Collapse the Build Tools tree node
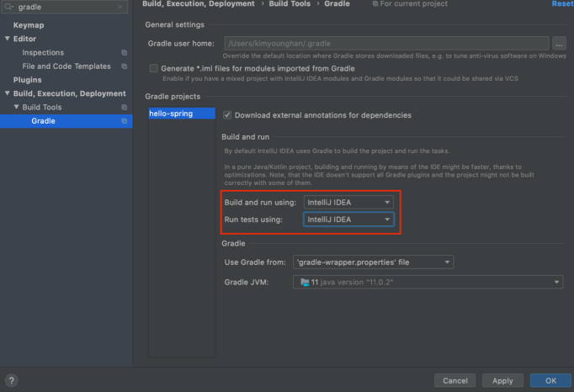 [x=16, y=107]
